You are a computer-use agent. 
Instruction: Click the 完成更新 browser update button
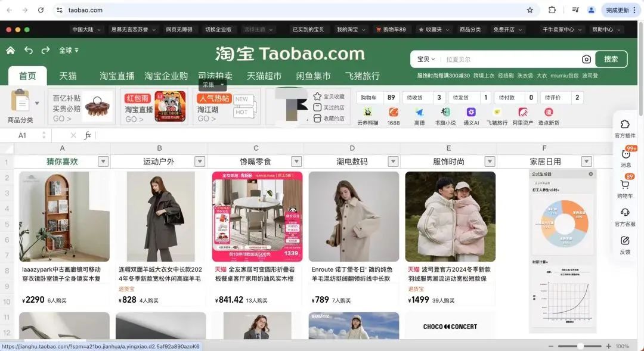coord(621,10)
